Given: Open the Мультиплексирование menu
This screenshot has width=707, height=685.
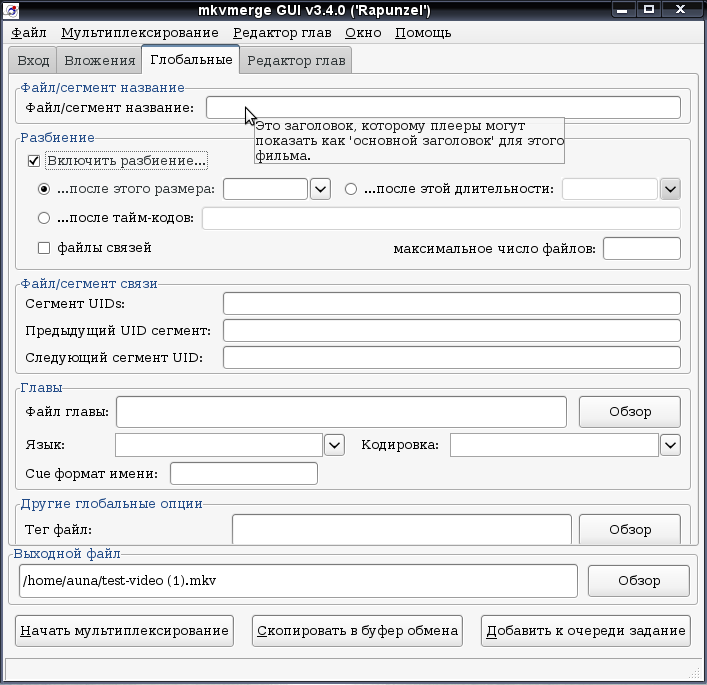Looking at the screenshot, I should 140,33.
